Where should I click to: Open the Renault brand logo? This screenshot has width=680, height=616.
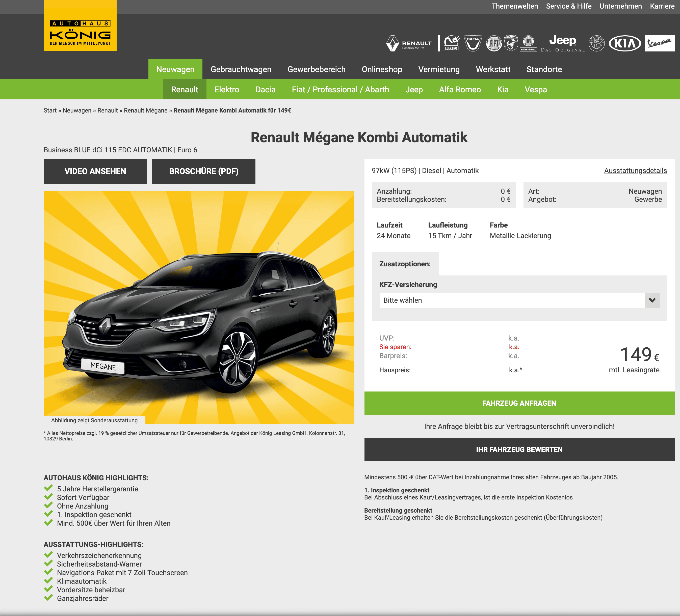click(409, 43)
